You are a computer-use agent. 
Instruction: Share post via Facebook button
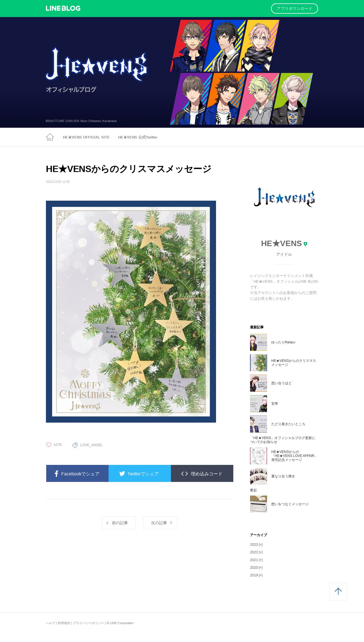tap(77, 473)
